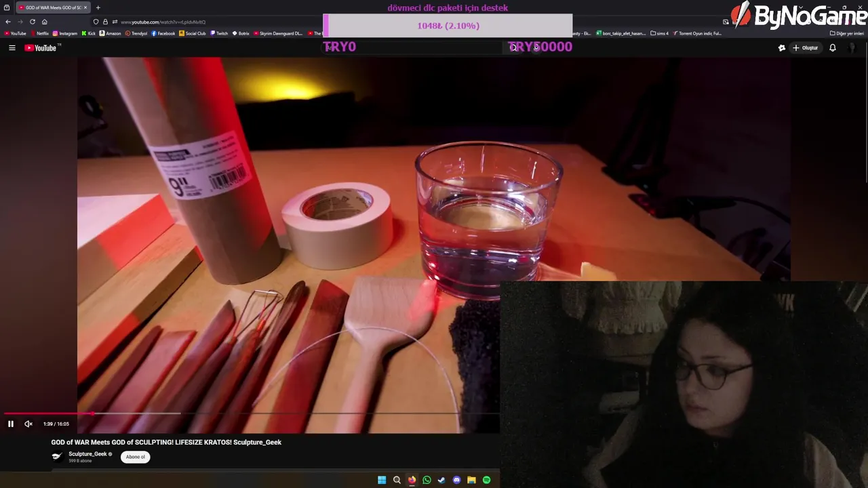Viewport: 868px width, 488px height.
Task: Open the Kick bookmark
Action: [x=89, y=33]
